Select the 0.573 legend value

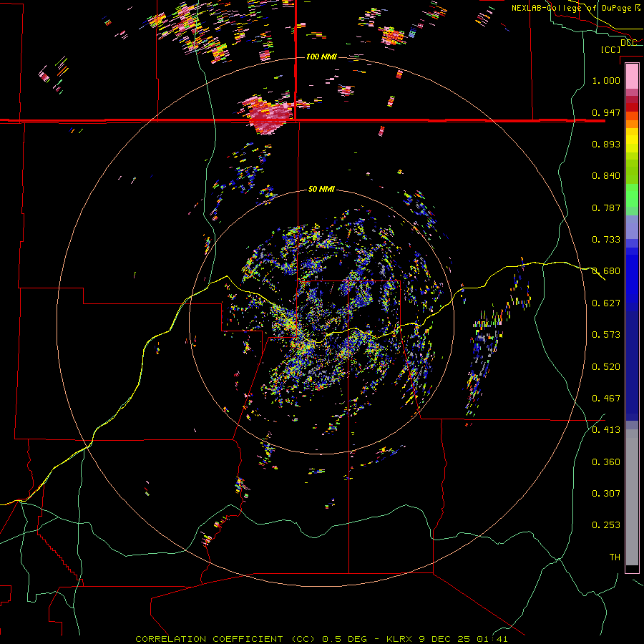pyautogui.click(x=606, y=335)
